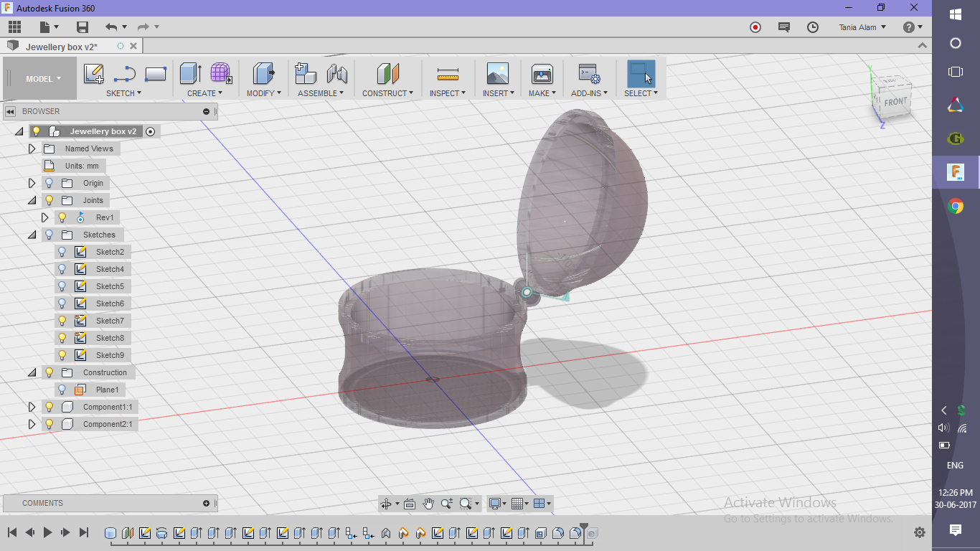Open the SKETCH menu

123,93
